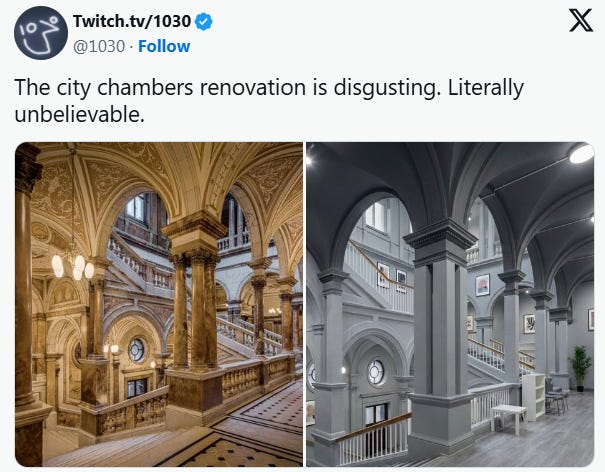The width and height of the screenshot is (605, 472).
Task: Click the round window in the grey photo
Action: point(375,372)
